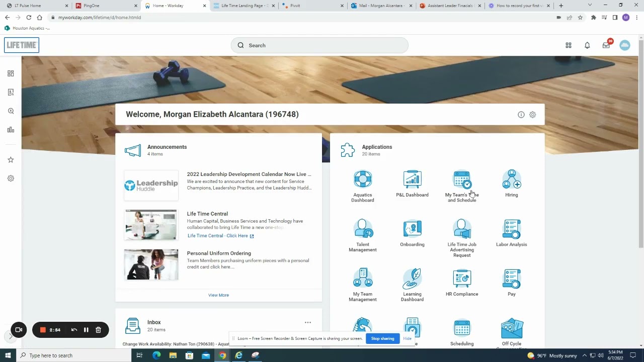
Task: Delete the Loom recording
Action: coord(98,330)
